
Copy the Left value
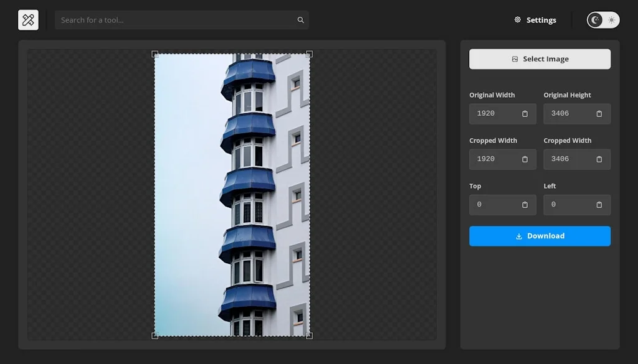tap(599, 205)
